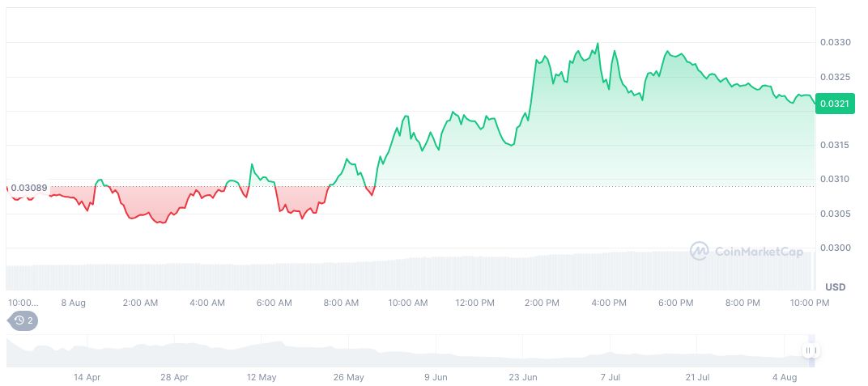Select 12:00 PM on the time axis
Image resolution: width=868 pixels, height=386 pixels.
[x=474, y=303]
